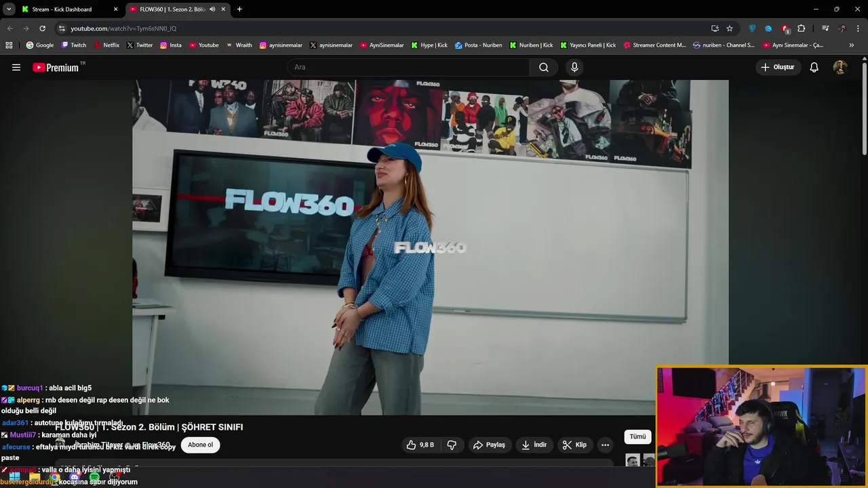This screenshot has width=868, height=488.
Task: Open more video actions three-dot menu
Action: pos(605,445)
